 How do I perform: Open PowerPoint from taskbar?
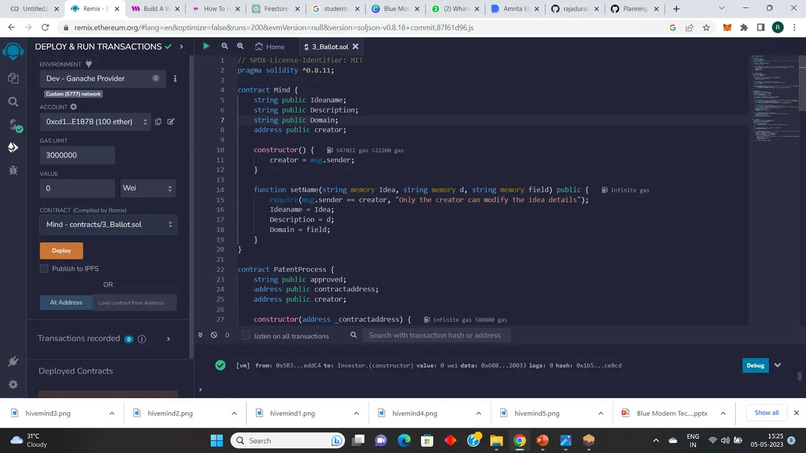pos(542,441)
